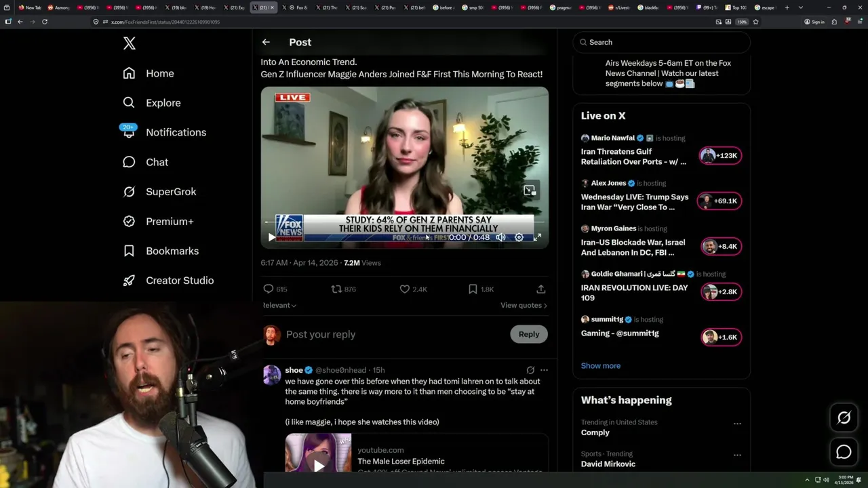Open Creator Studio in the sidebar
The height and width of the screenshot is (488, 868).
tap(168, 281)
